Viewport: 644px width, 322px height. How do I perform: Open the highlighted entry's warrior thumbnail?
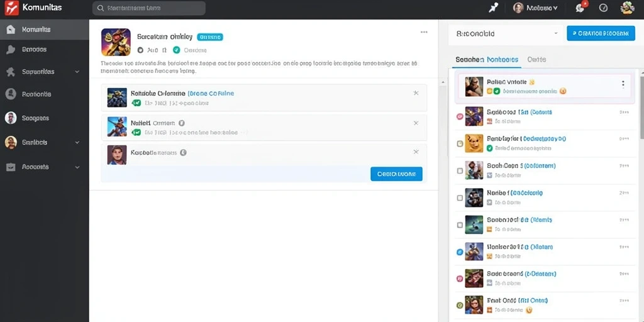474,87
